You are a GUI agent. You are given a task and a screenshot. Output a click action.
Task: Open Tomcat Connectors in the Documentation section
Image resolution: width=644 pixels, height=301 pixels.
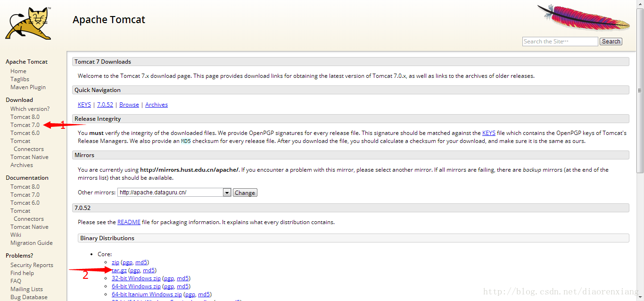click(x=27, y=215)
